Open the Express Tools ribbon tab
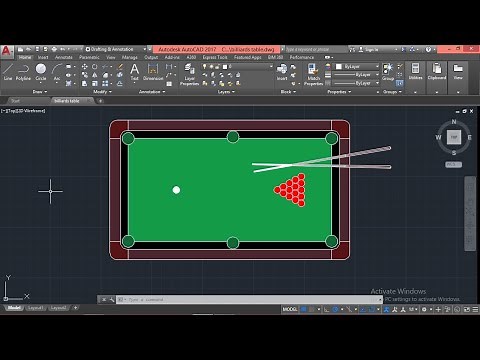The image size is (480, 360). click(x=215, y=57)
